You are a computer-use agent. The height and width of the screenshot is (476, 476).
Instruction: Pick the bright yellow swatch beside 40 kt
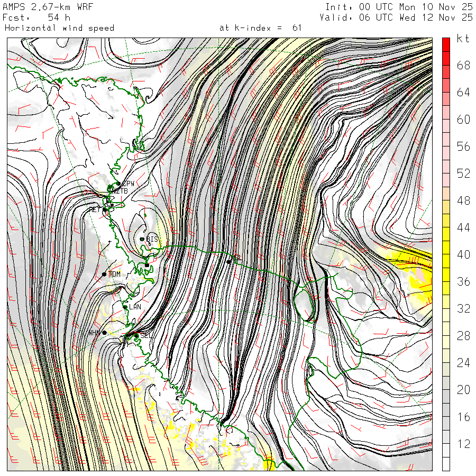(x=446, y=247)
